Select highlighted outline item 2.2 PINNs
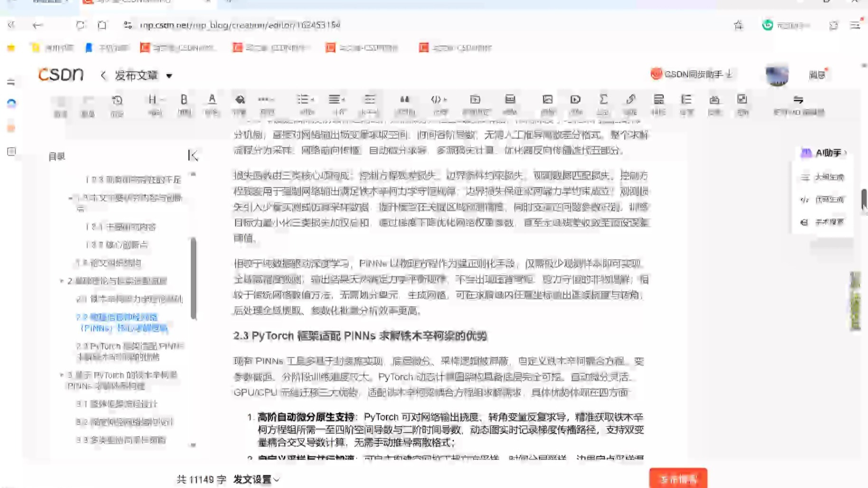 click(x=123, y=322)
